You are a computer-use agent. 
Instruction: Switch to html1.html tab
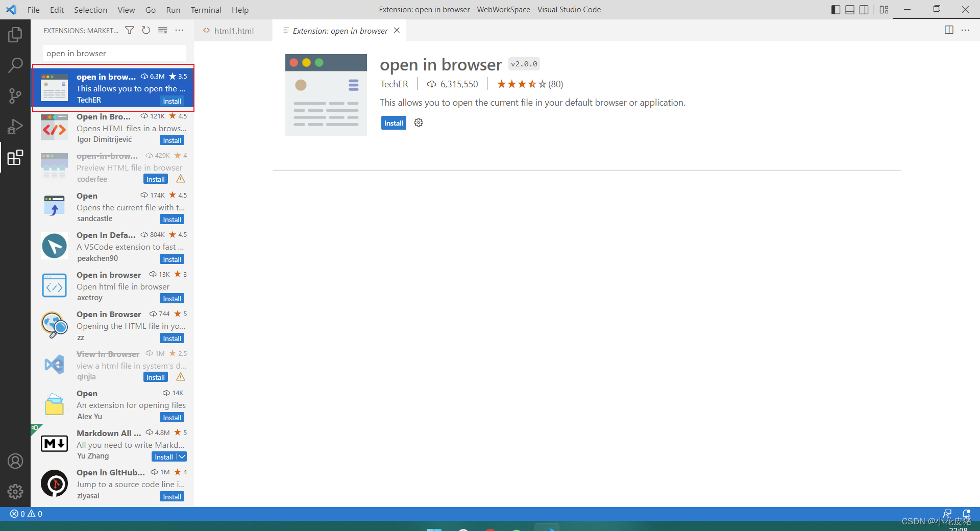point(233,31)
